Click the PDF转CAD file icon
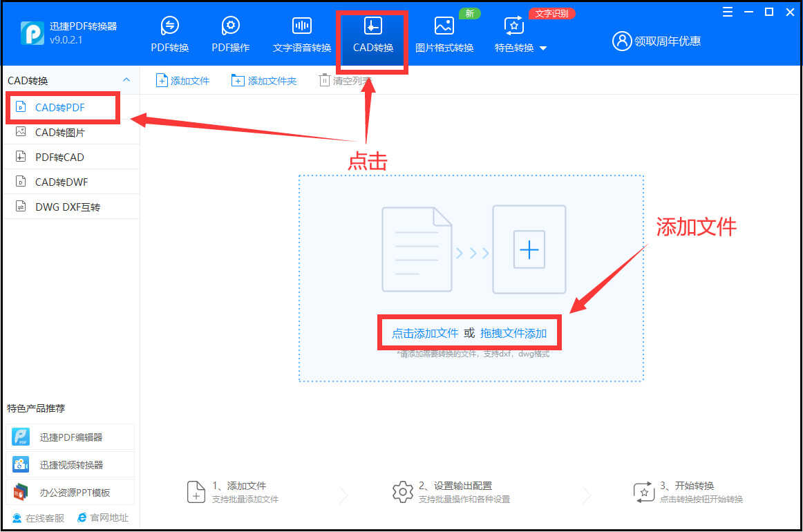Viewport: 803px width, 532px height. coord(21,156)
